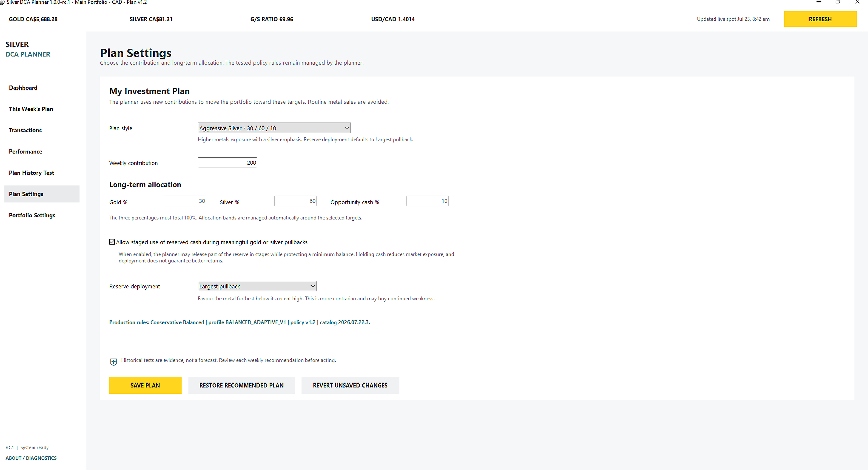Click the Plan Settings page heading
Image resolution: width=868 pixels, height=470 pixels.
(136, 53)
